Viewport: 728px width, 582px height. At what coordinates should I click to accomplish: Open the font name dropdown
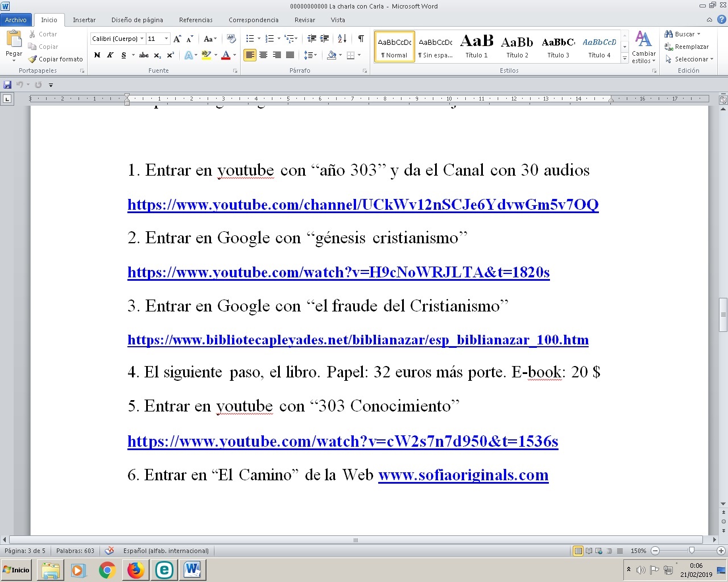(x=142, y=39)
